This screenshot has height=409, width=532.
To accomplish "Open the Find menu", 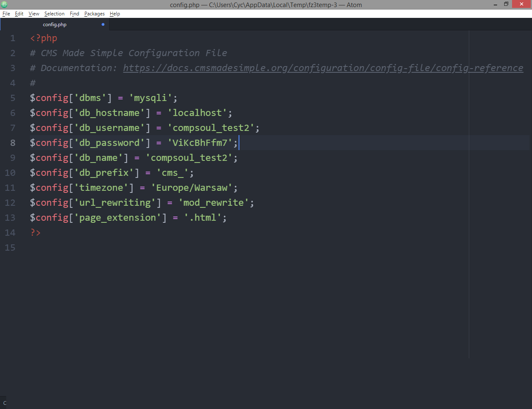I will pyautogui.click(x=74, y=14).
